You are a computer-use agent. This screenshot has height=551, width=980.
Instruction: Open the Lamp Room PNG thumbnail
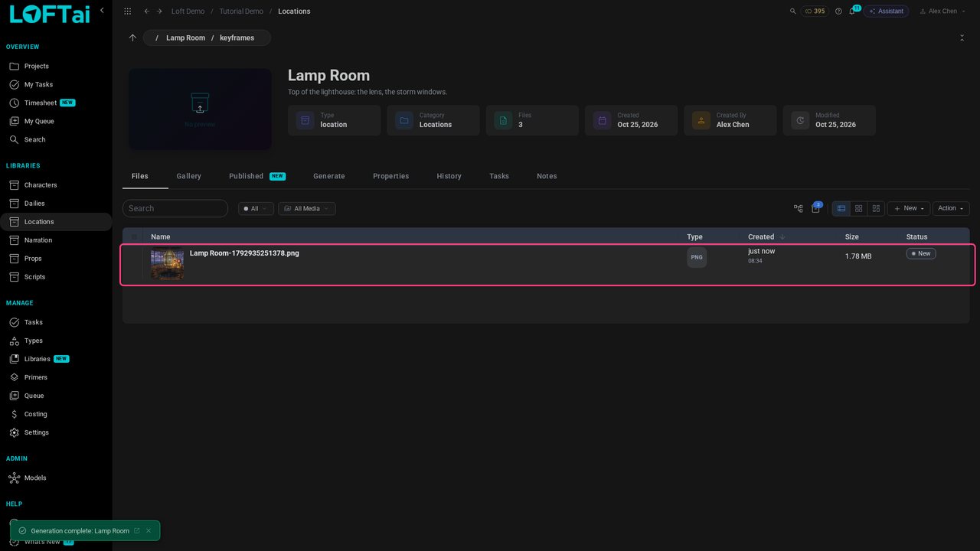(167, 264)
